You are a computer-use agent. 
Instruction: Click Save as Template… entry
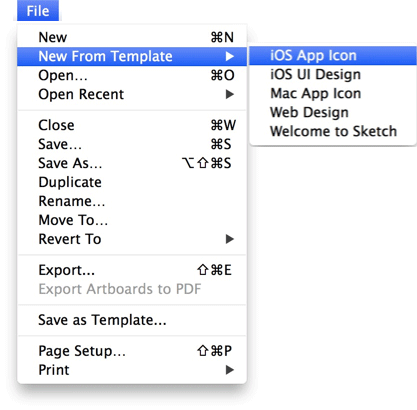[132, 320]
